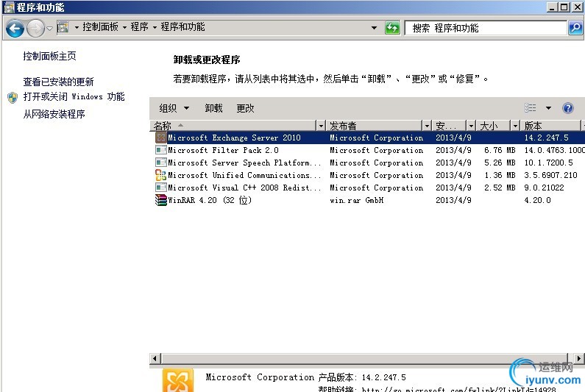Viewport: 585px width, 392px height.
Task: Click the change view icon
Action: tap(530, 108)
